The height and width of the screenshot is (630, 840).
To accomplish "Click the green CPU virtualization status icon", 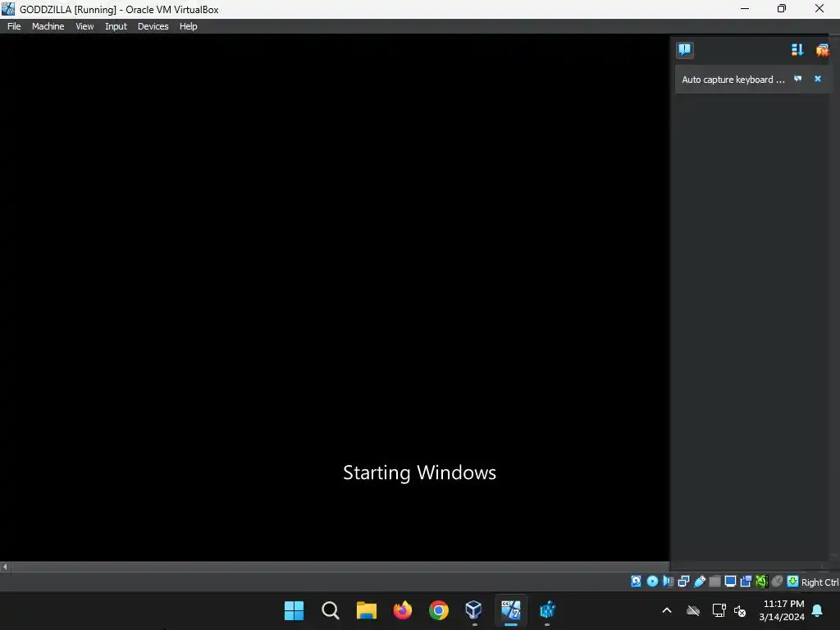I will [761, 582].
